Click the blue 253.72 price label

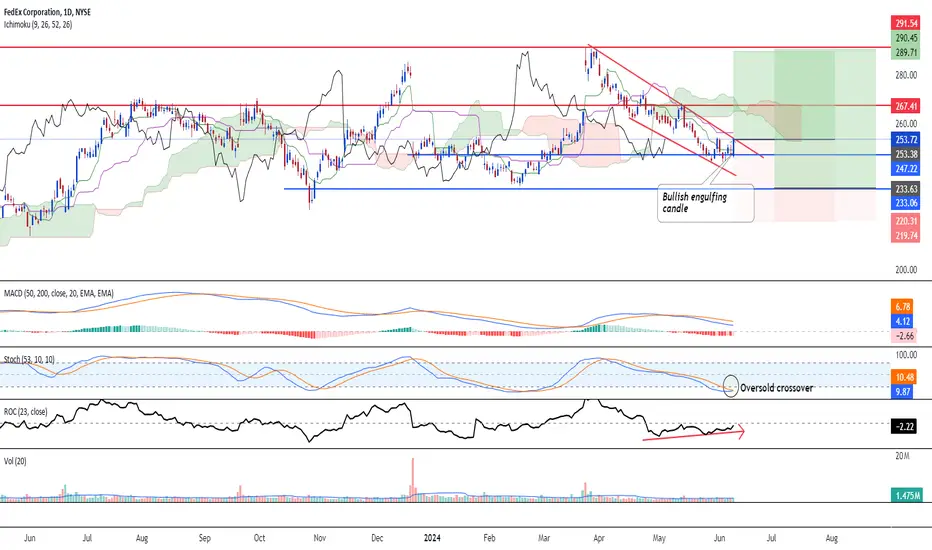point(906,140)
